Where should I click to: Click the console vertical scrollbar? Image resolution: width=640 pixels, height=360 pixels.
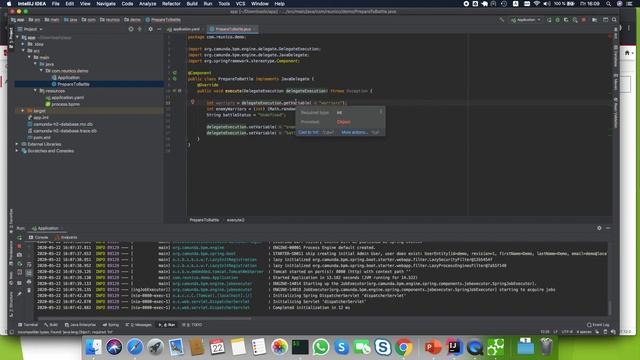tap(610, 308)
